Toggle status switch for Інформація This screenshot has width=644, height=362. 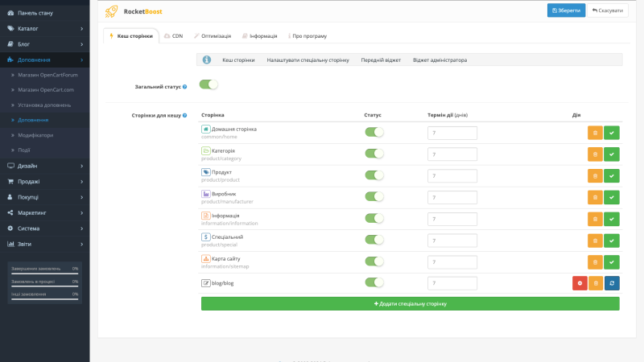[x=374, y=218]
